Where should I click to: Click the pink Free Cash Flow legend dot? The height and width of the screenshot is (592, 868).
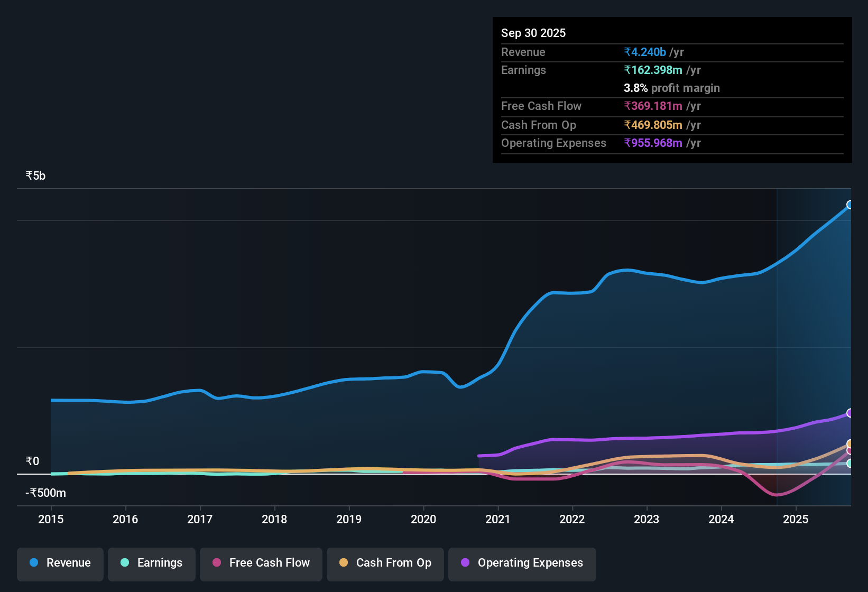pos(216,563)
